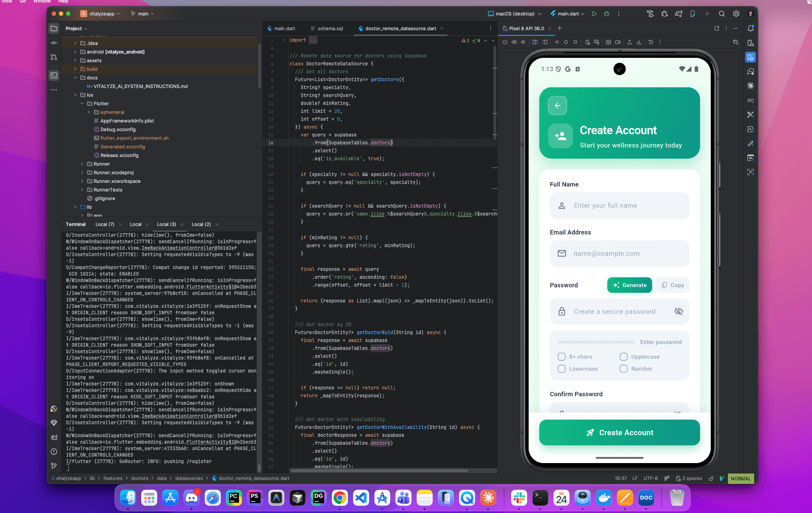Collapse the docs folder in Project tree
The width and height of the screenshot is (812, 513).
click(75, 78)
